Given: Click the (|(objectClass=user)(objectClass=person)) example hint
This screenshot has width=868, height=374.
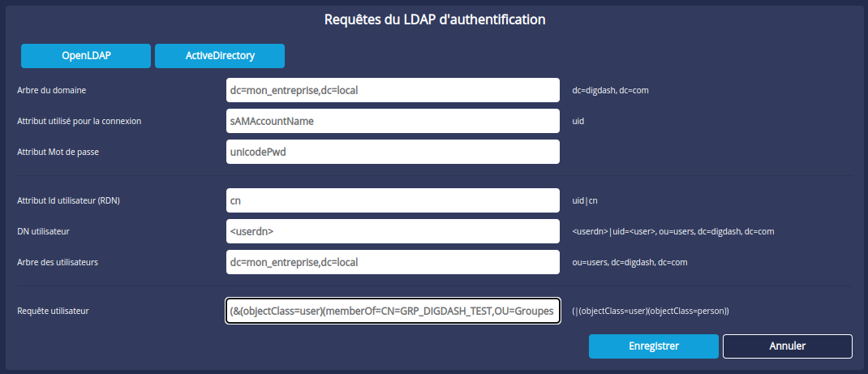Looking at the screenshot, I should pos(651,311).
